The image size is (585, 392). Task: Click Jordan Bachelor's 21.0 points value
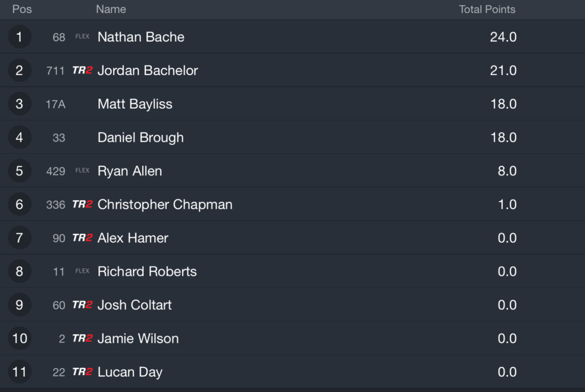(x=503, y=71)
